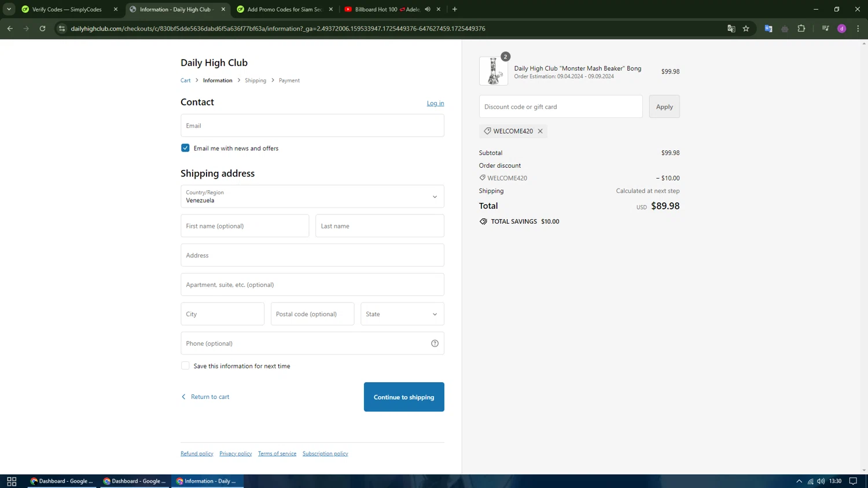
Task: Open the media controls icon in toolbar
Action: coord(826,28)
